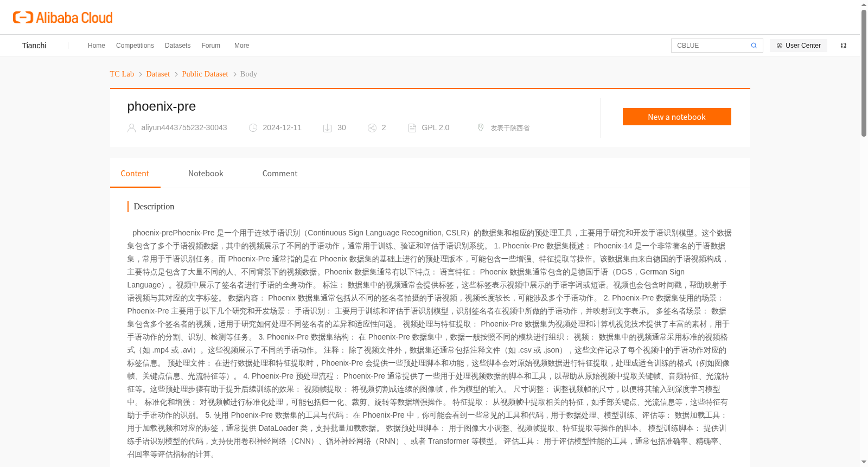Click the location pin icon

point(481,127)
